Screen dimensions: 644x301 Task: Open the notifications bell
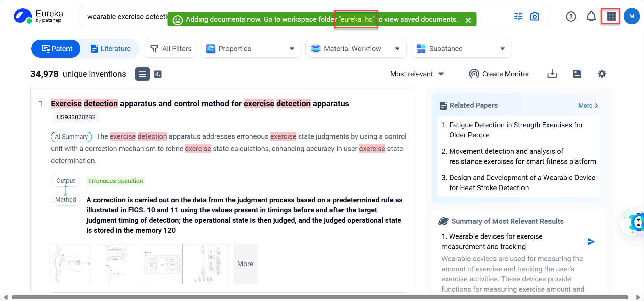(591, 16)
